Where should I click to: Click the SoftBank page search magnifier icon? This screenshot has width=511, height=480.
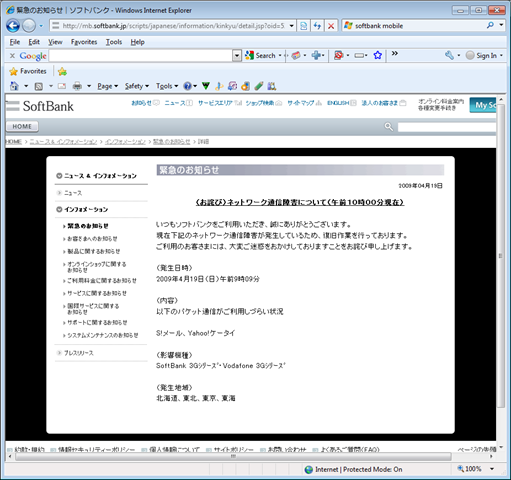coord(389,127)
